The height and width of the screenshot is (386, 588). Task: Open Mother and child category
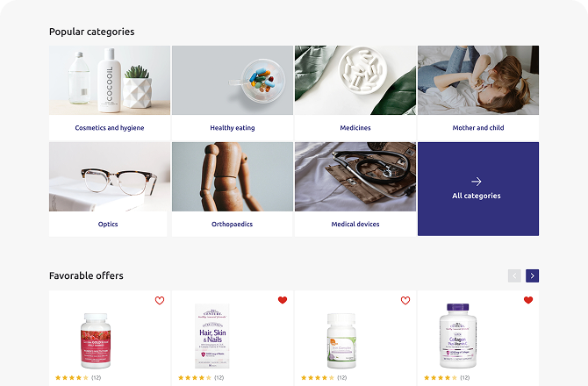click(x=478, y=128)
